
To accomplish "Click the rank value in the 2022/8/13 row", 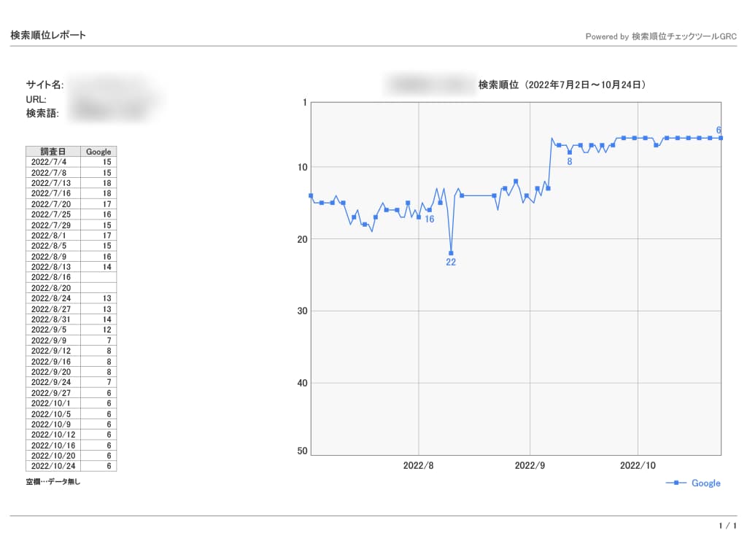I will point(107,267).
